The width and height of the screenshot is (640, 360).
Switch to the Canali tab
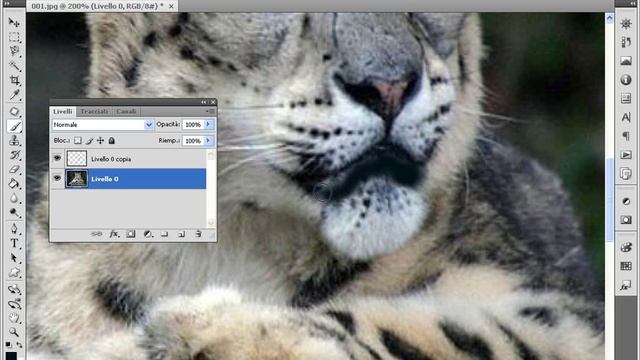126,111
